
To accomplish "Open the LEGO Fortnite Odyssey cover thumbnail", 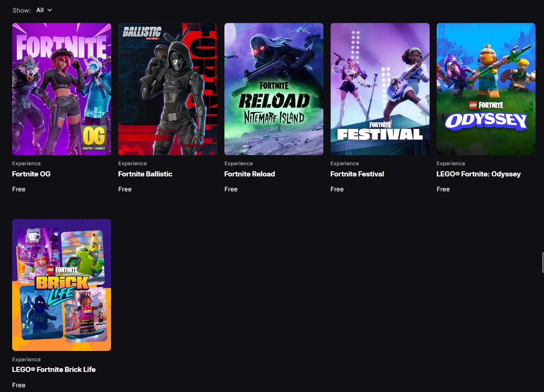I will (x=486, y=89).
